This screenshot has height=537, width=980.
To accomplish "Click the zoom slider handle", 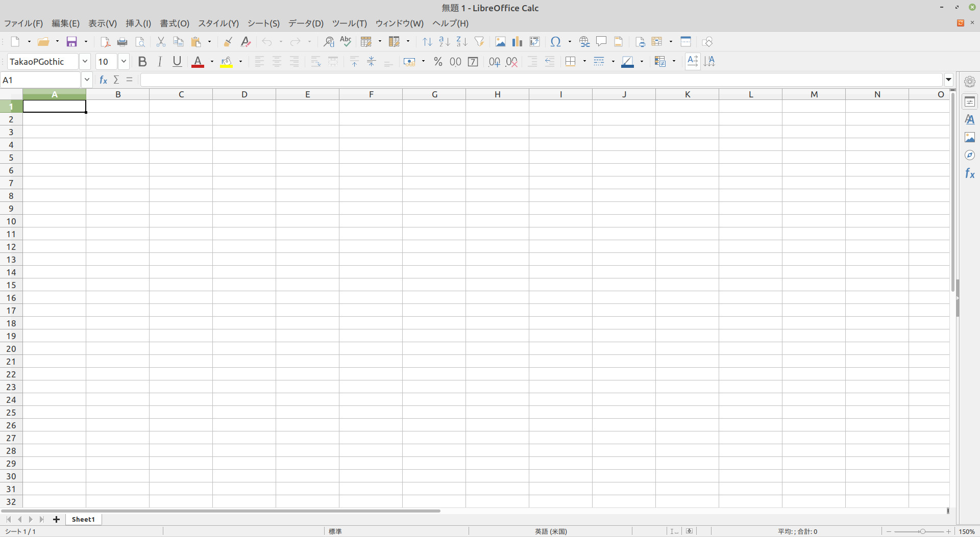I will click(x=922, y=531).
